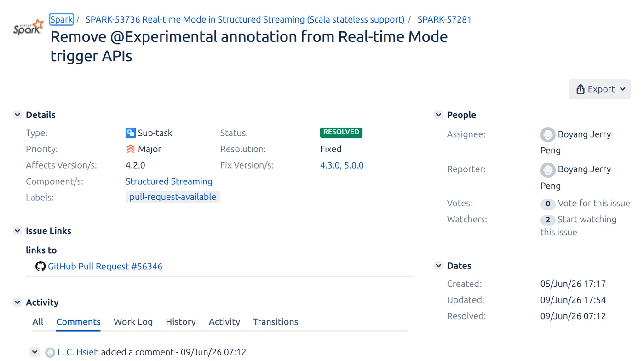Image resolution: width=644 pixels, height=361 pixels.
Task: Switch to the History tab
Action: (181, 322)
